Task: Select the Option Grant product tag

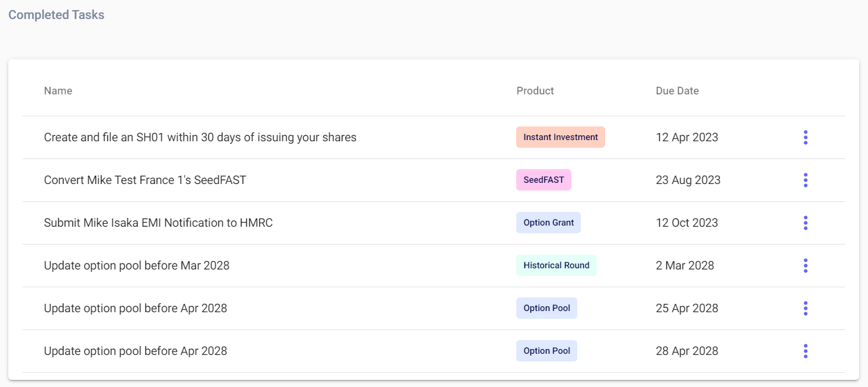Action: (548, 223)
